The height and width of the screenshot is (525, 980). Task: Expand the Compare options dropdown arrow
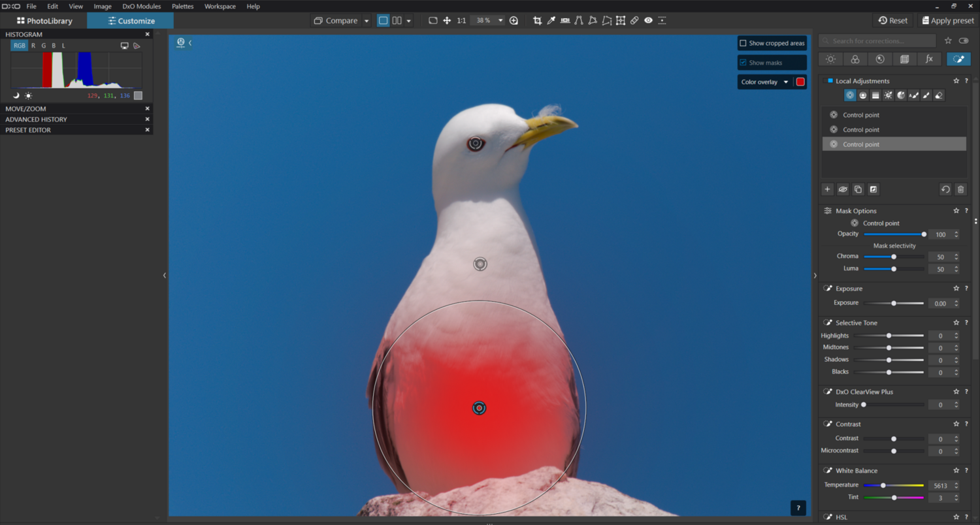[x=367, y=21]
